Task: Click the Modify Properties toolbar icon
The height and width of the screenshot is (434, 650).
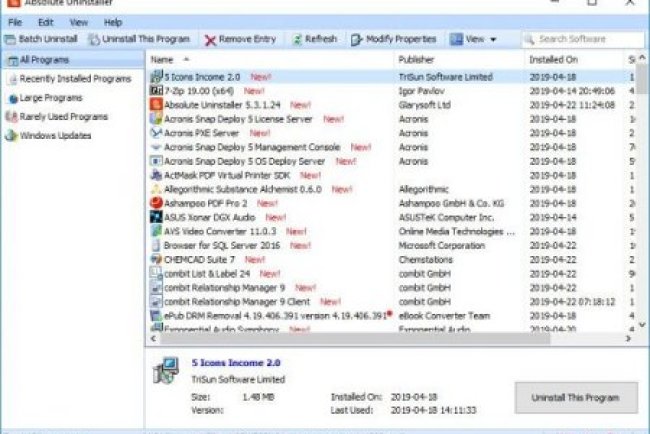Action: pos(357,39)
